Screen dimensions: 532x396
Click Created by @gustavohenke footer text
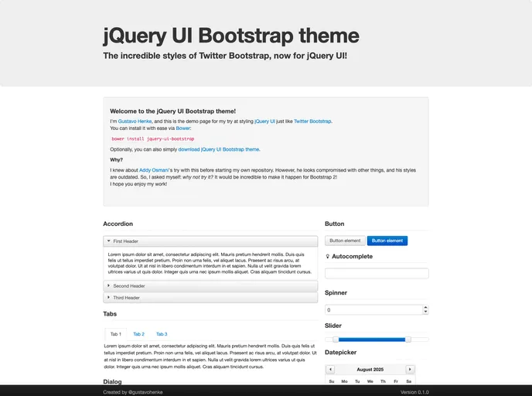click(x=133, y=392)
